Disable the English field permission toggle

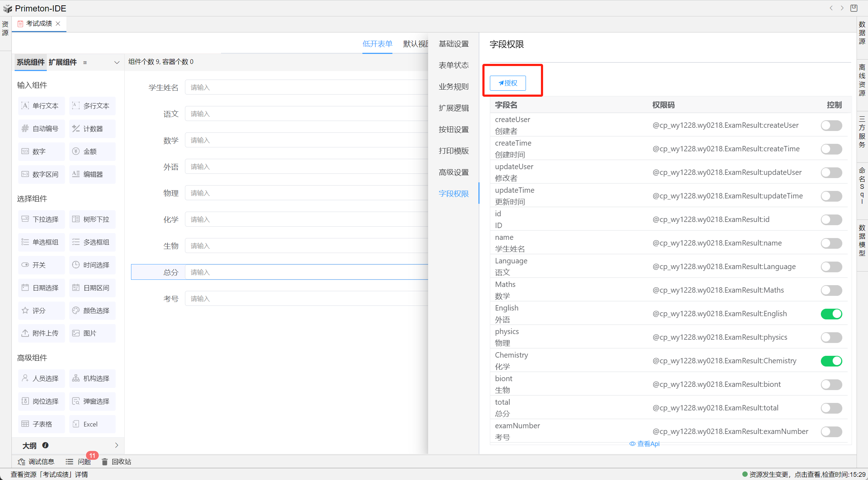(831, 314)
